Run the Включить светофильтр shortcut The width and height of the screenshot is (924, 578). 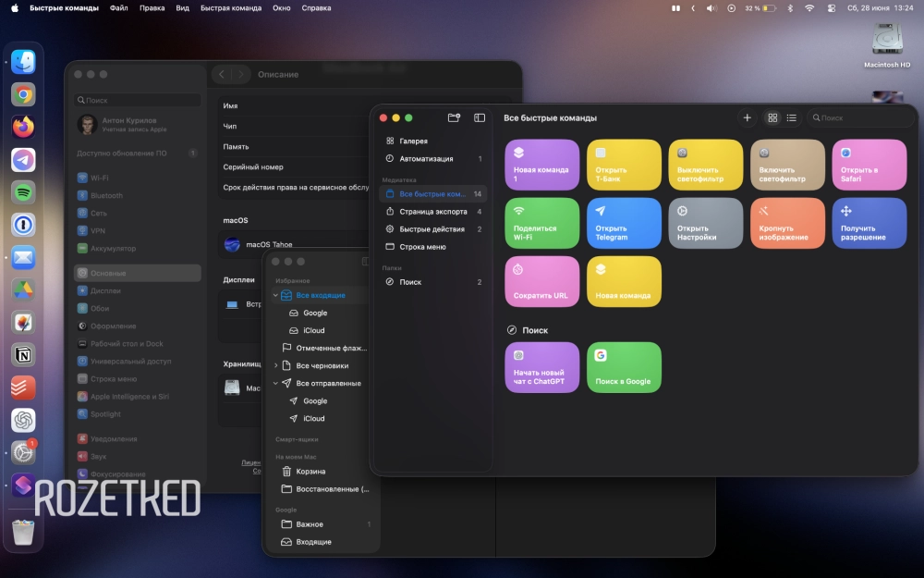pos(788,165)
